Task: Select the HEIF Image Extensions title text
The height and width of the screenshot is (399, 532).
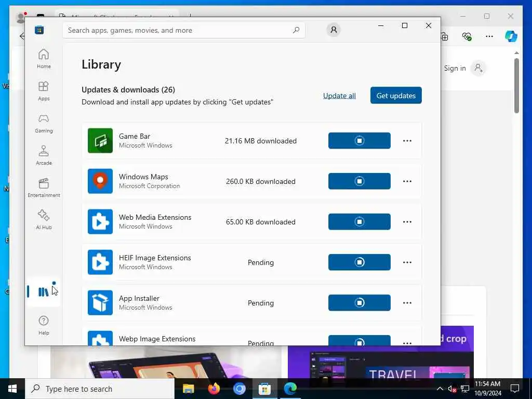Action: (x=155, y=258)
